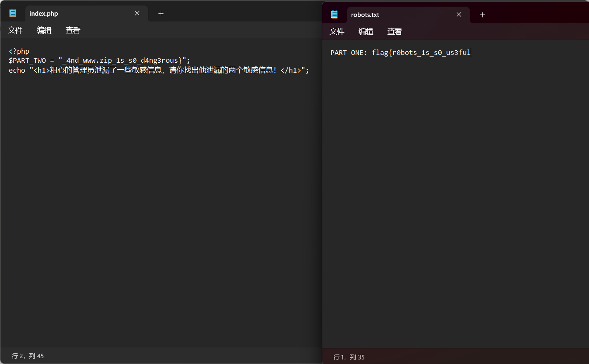Add a new tab in robots.txt window
This screenshot has height=364, width=589.
click(482, 15)
